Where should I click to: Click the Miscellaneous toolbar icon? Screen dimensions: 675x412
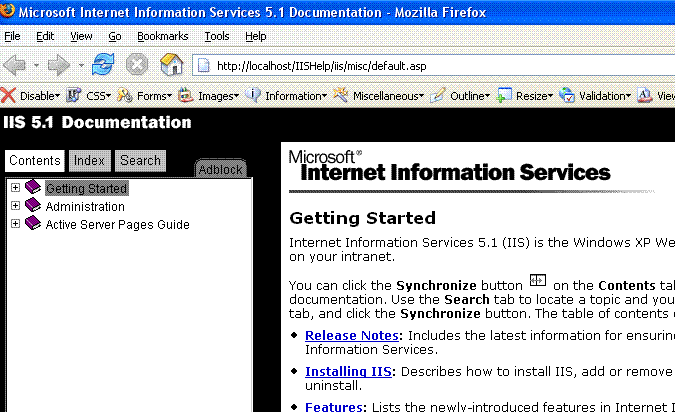click(341, 95)
